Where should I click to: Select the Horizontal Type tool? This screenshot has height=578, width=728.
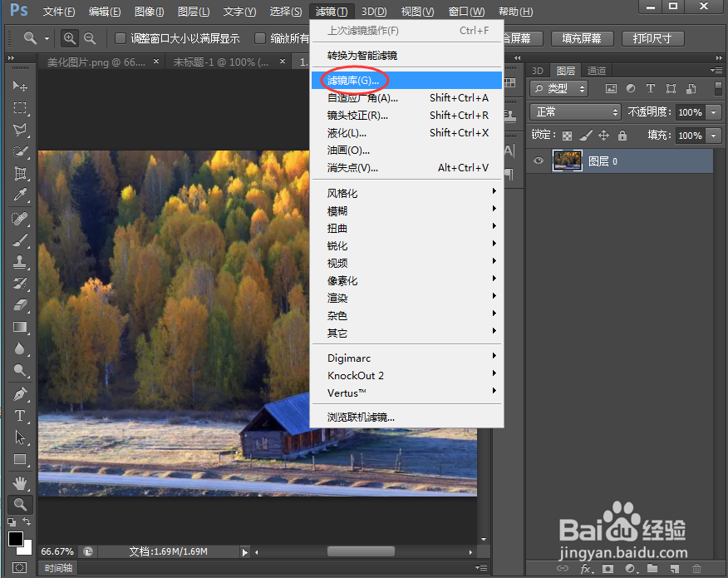[20, 415]
